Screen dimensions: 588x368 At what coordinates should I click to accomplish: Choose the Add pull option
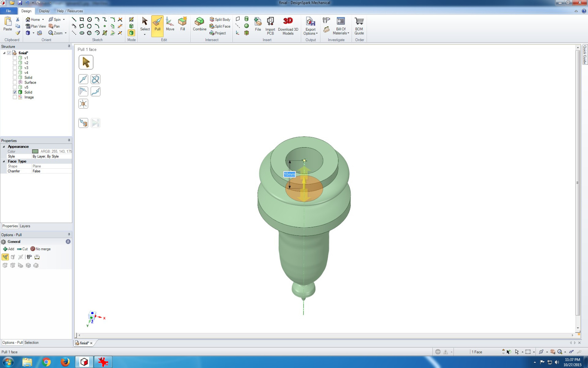(x=9, y=249)
